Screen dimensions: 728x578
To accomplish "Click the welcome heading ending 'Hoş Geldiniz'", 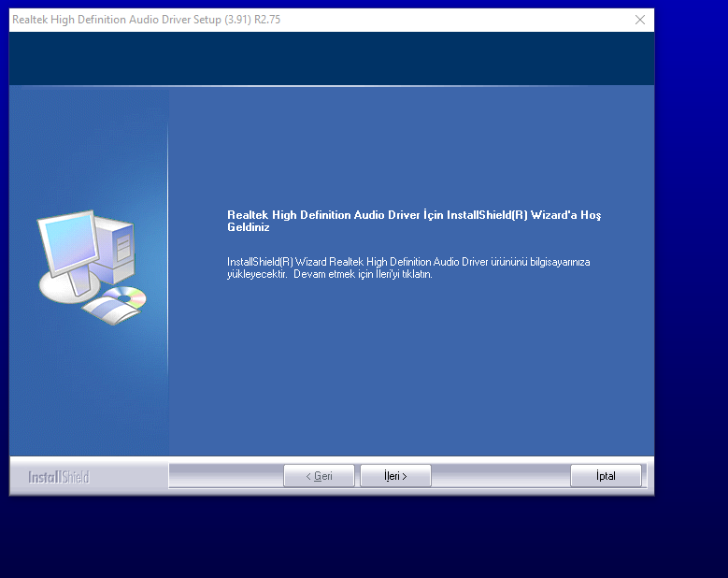I will click(x=414, y=221).
